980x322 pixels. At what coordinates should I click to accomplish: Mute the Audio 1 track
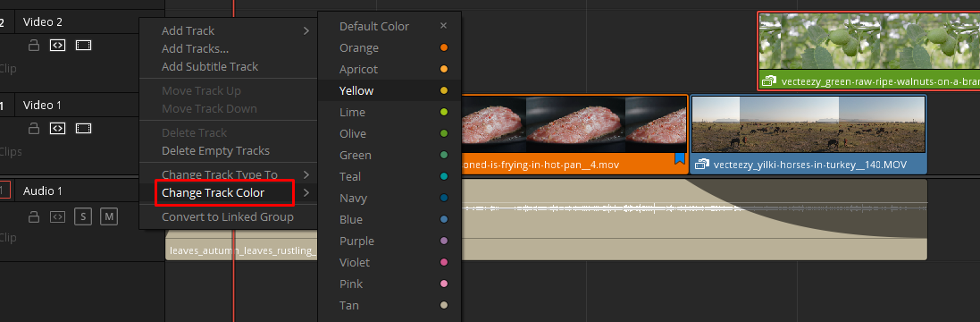click(109, 217)
